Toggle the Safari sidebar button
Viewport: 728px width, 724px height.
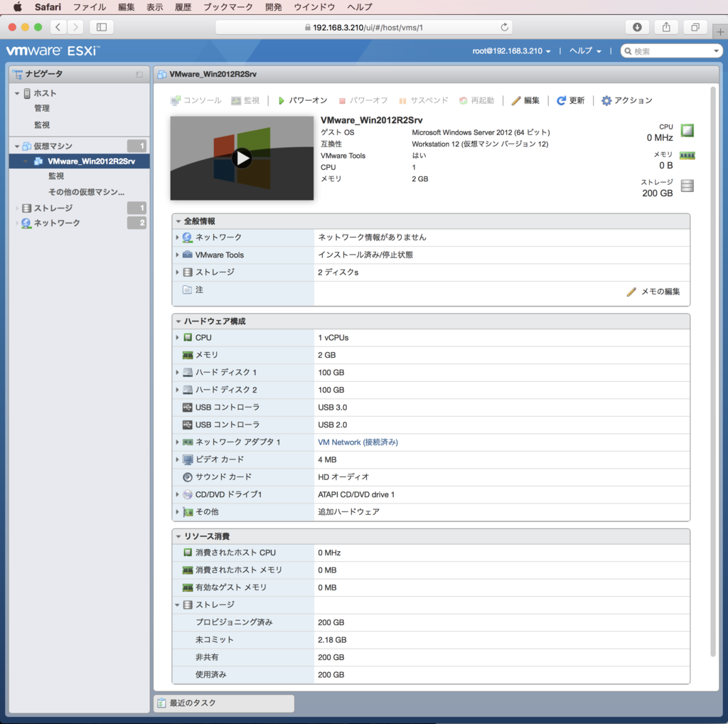click(101, 28)
